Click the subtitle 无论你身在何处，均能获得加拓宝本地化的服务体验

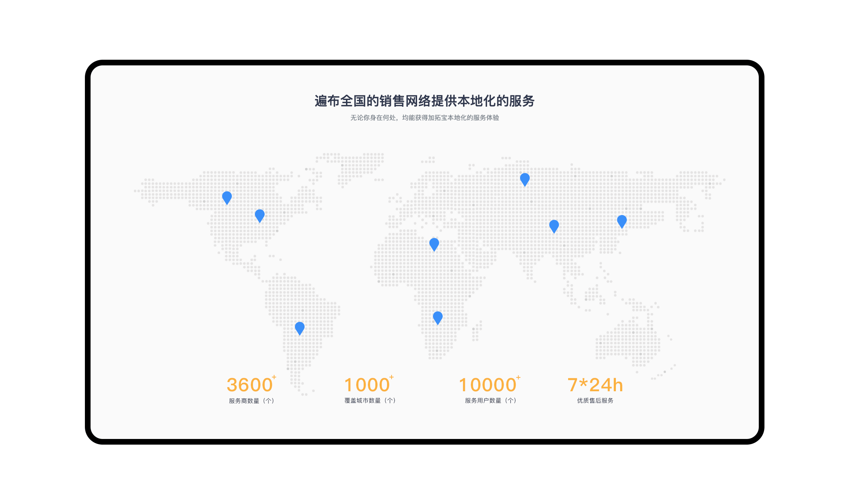click(x=424, y=118)
